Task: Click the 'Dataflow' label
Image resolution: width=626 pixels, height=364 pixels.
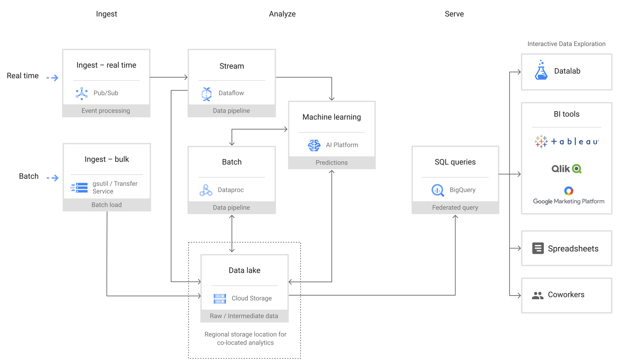Action: [x=231, y=93]
